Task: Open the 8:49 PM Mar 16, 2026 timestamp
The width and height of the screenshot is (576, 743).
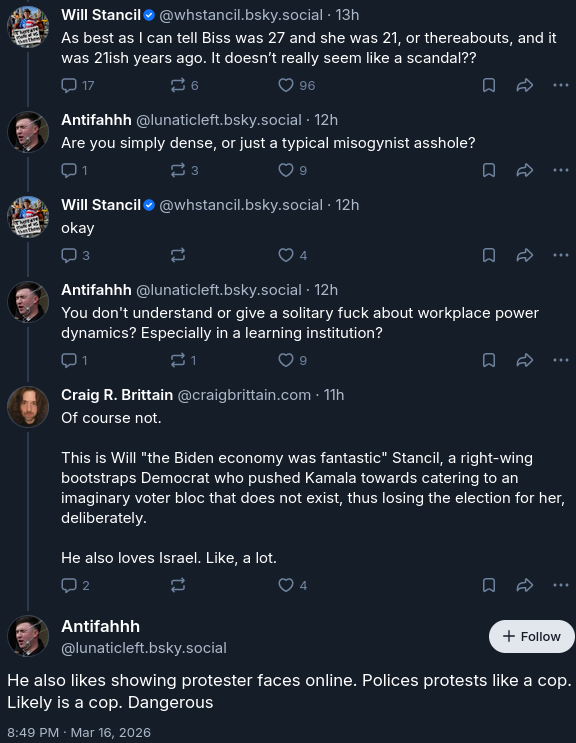Action: coord(79,732)
